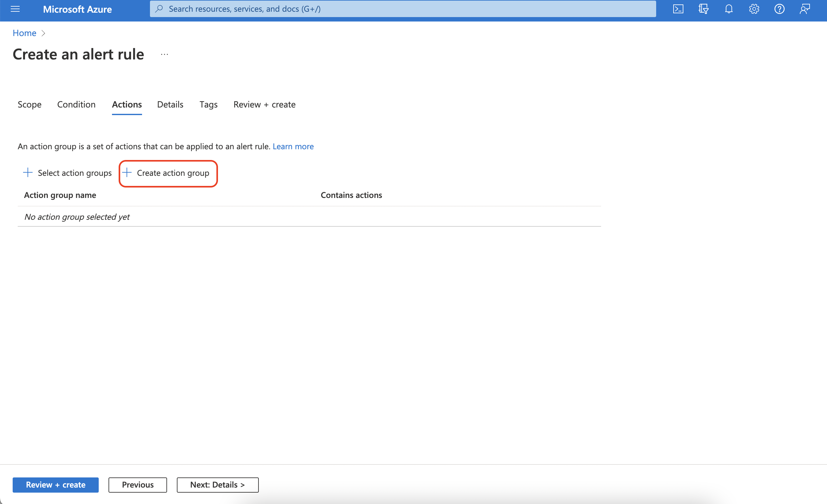The width and height of the screenshot is (827, 504).
Task: Click the search magnifier icon
Action: pyautogui.click(x=159, y=9)
